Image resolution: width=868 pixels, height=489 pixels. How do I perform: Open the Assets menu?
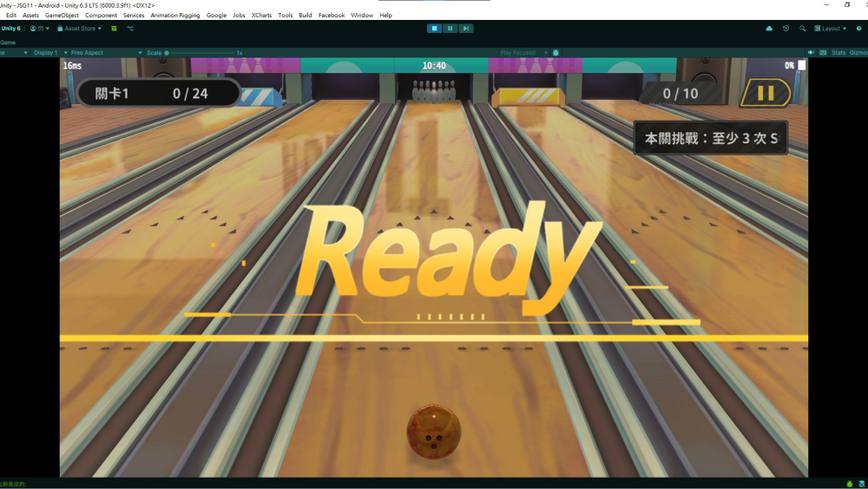(x=30, y=15)
